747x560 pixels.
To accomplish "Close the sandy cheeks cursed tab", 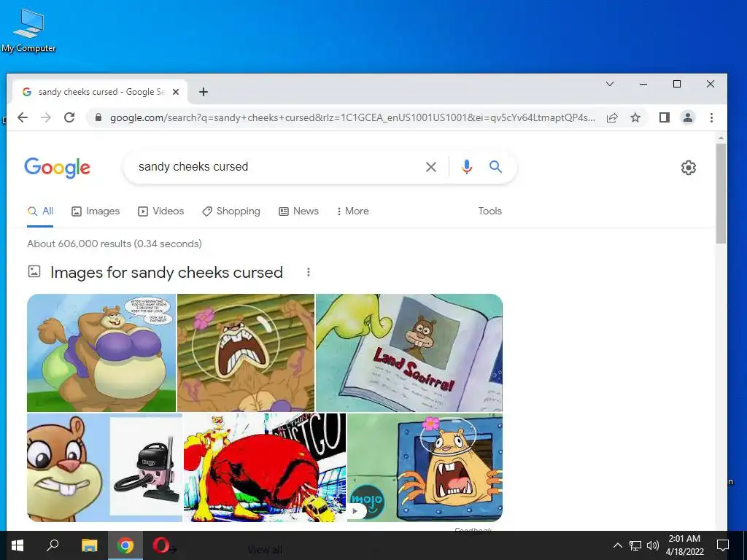I will point(176,92).
